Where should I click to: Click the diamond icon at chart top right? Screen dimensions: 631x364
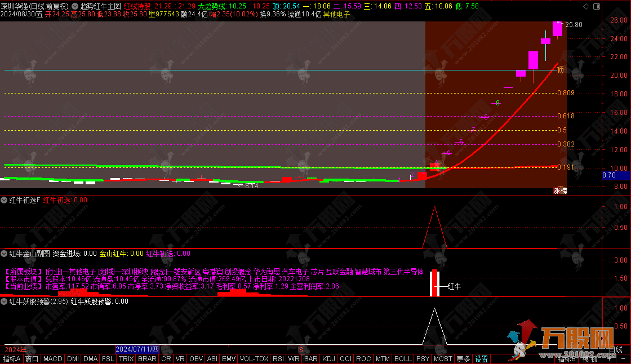(x=586, y=6)
